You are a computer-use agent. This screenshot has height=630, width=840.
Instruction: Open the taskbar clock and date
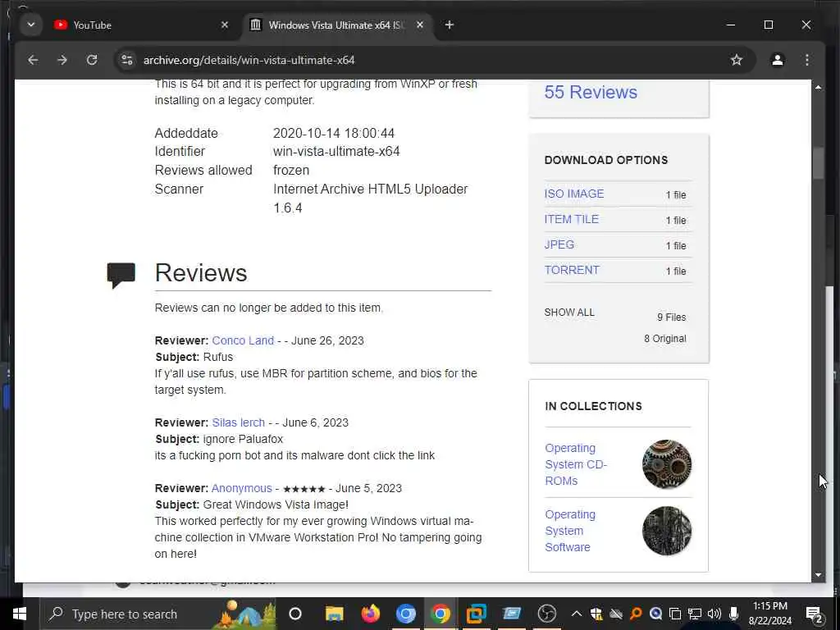769,614
